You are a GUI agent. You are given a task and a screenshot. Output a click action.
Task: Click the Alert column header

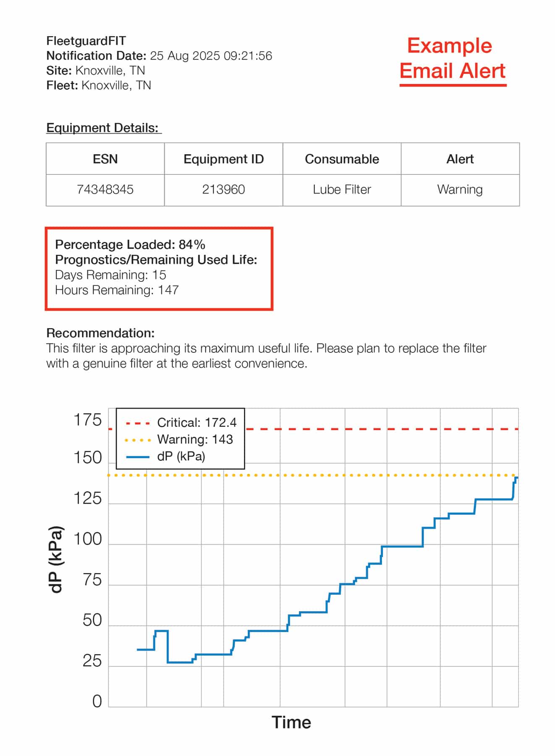(460, 159)
